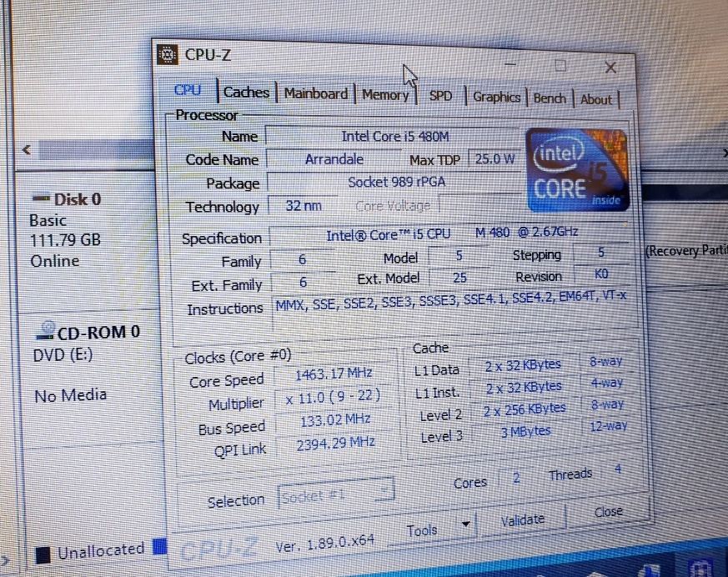Click the Close button at bottom
The width and height of the screenshot is (728, 577).
click(608, 512)
